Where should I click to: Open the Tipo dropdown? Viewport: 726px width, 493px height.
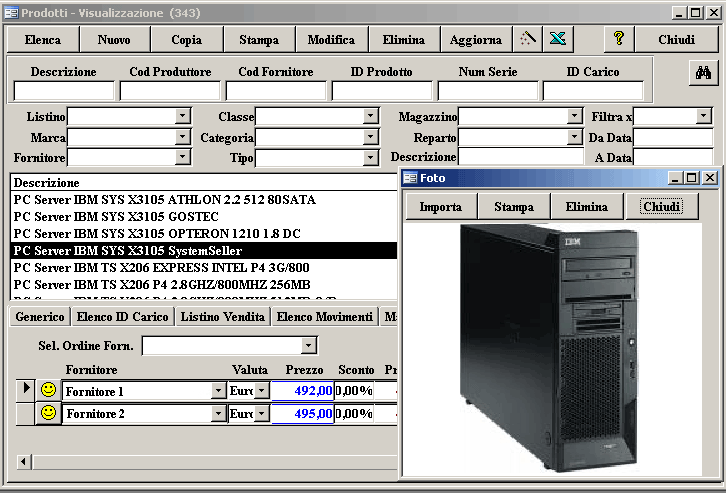(x=370, y=158)
